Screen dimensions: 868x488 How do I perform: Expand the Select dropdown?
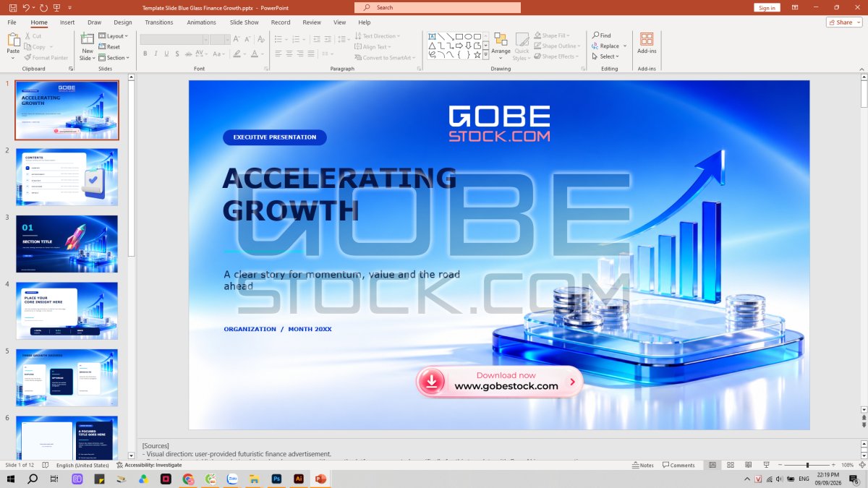[x=605, y=56]
